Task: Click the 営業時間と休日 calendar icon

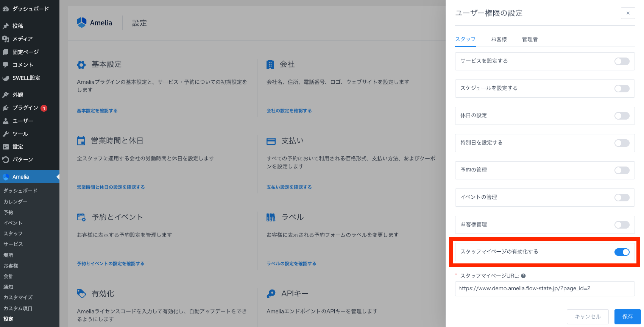Action: (81, 141)
